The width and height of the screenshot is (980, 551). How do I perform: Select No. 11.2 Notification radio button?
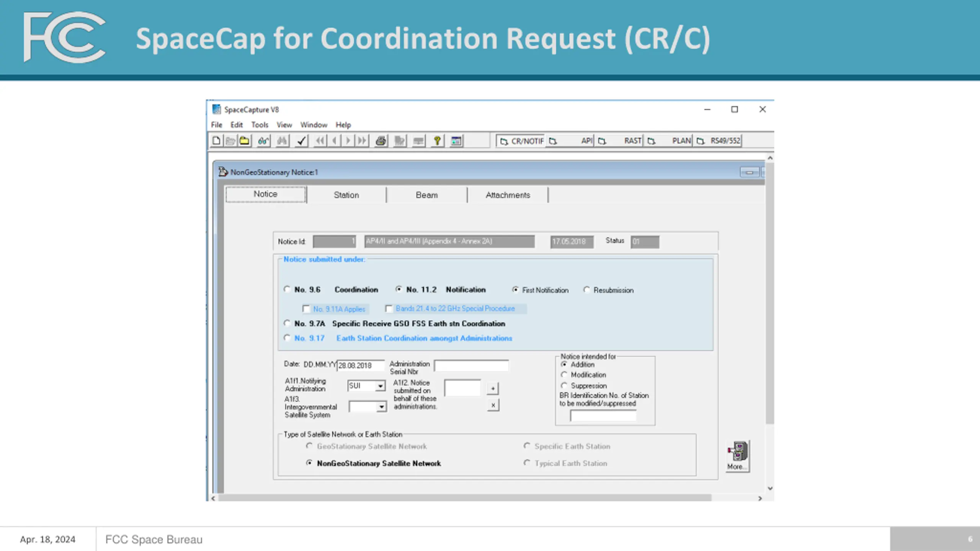(399, 289)
